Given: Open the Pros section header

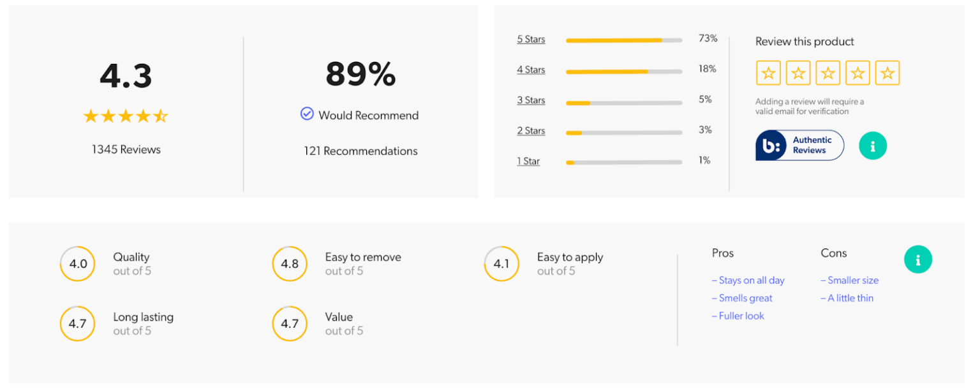Looking at the screenshot, I should pos(722,253).
